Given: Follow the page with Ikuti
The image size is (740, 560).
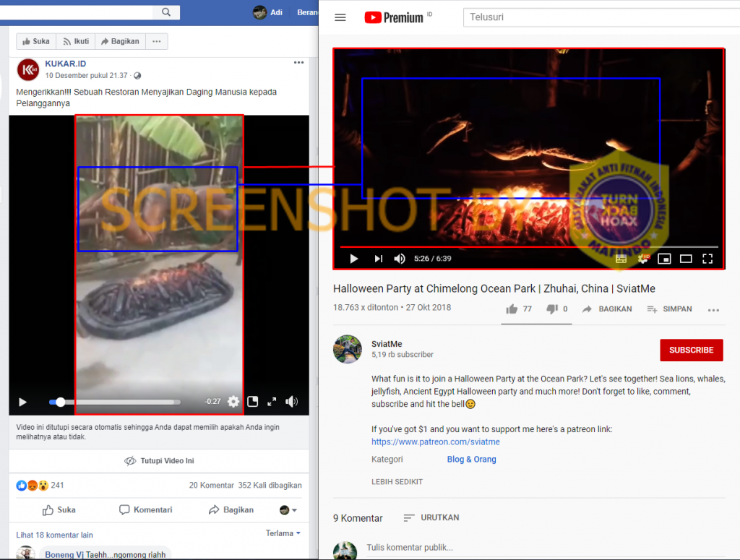Looking at the screenshot, I should tap(76, 41).
